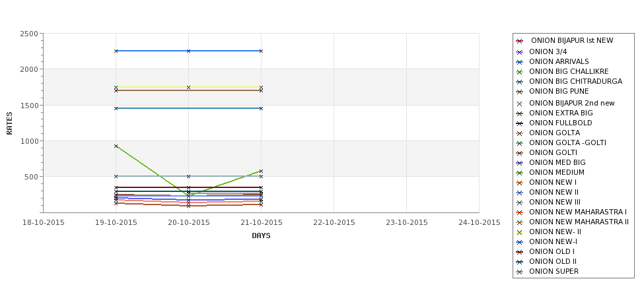The height and width of the screenshot is (283, 644).
Task: Click the ONION 3/4 legend marker icon
Action: click(520, 52)
